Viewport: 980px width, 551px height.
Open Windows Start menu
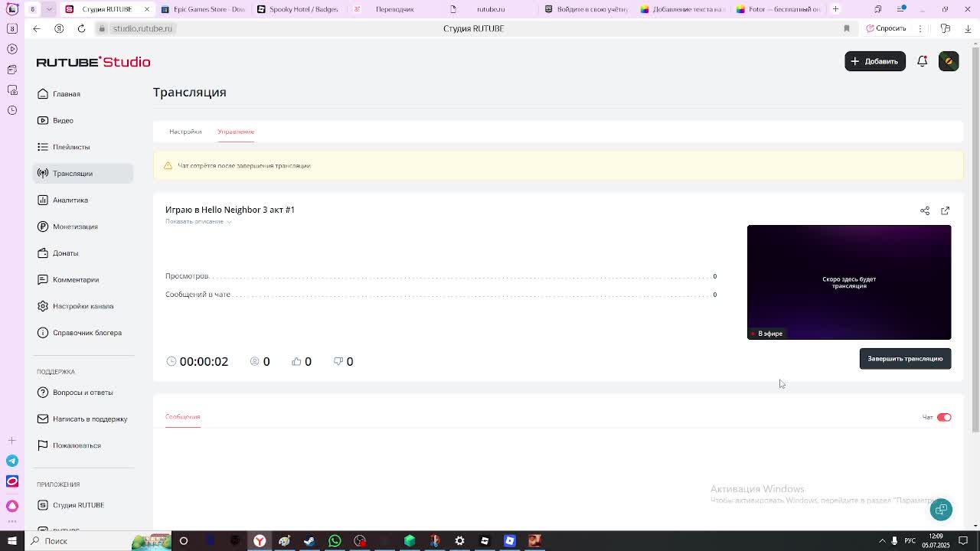11,541
